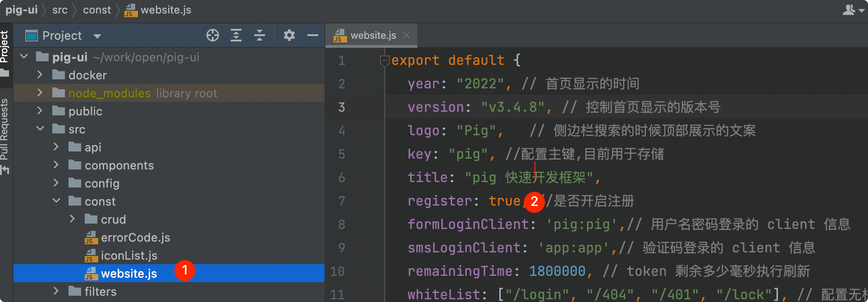Viewport: 868px width, 302px height.
Task: Expand the api folder
Action: point(56,147)
